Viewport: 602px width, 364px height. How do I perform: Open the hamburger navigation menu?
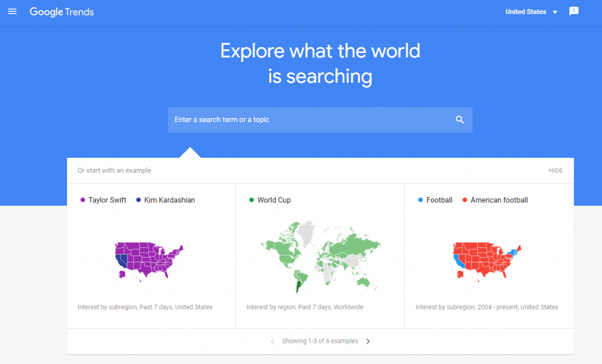(12, 12)
